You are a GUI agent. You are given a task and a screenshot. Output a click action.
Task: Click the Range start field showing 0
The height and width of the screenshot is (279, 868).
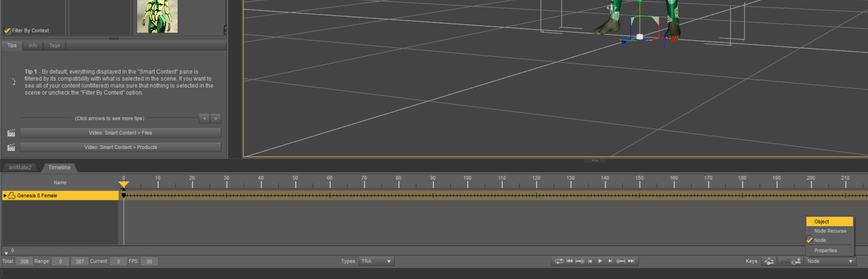[x=60, y=261]
